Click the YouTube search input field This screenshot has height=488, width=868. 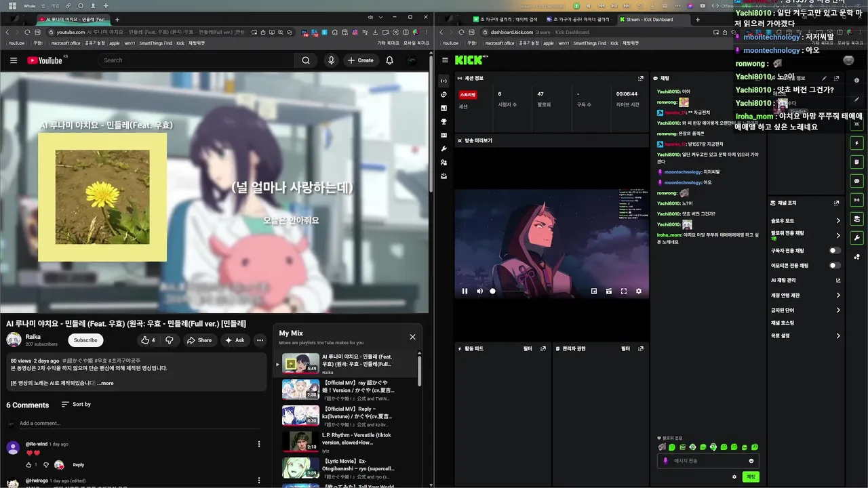click(x=197, y=60)
